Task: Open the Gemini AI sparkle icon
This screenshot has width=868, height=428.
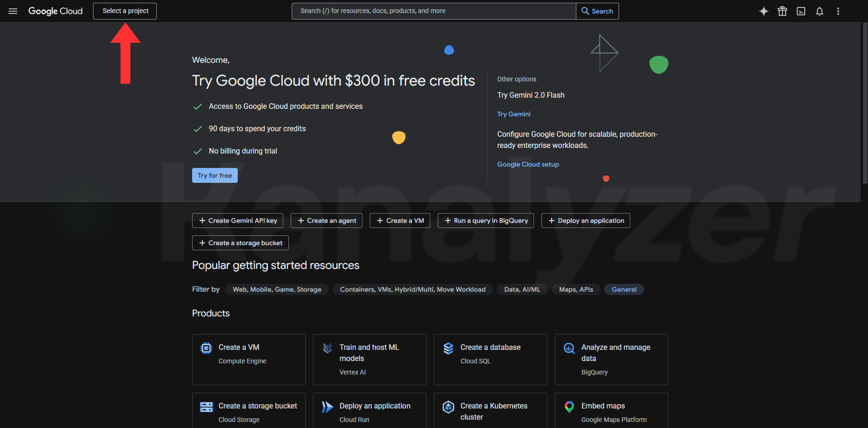Action: pyautogui.click(x=764, y=11)
